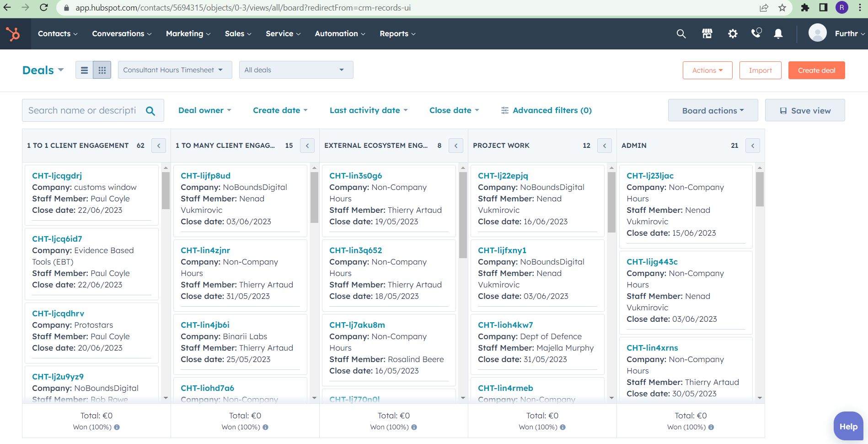Image resolution: width=868 pixels, height=444 pixels.
Task: Open Consultant Hours Timesheet pipeline dropdown
Action: [x=175, y=70]
